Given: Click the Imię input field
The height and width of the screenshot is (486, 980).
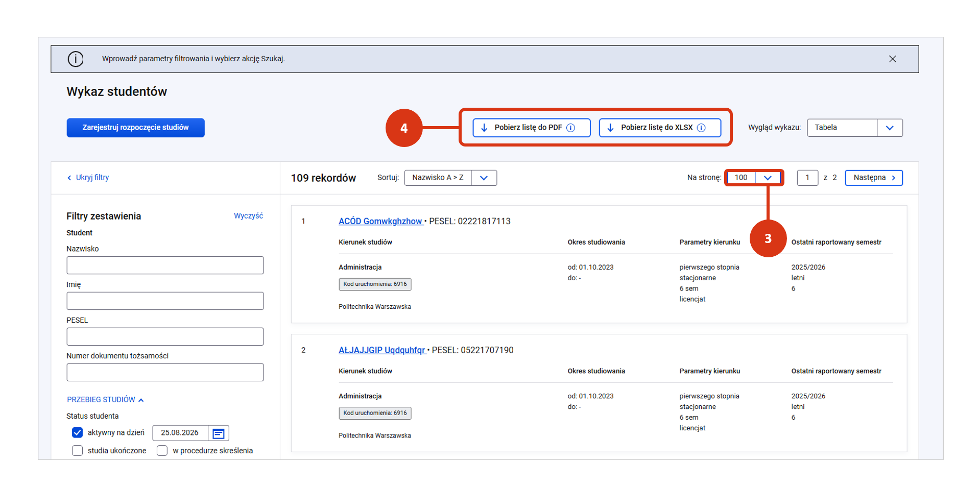Looking at the screenshot, I should (x=165, y=301).
